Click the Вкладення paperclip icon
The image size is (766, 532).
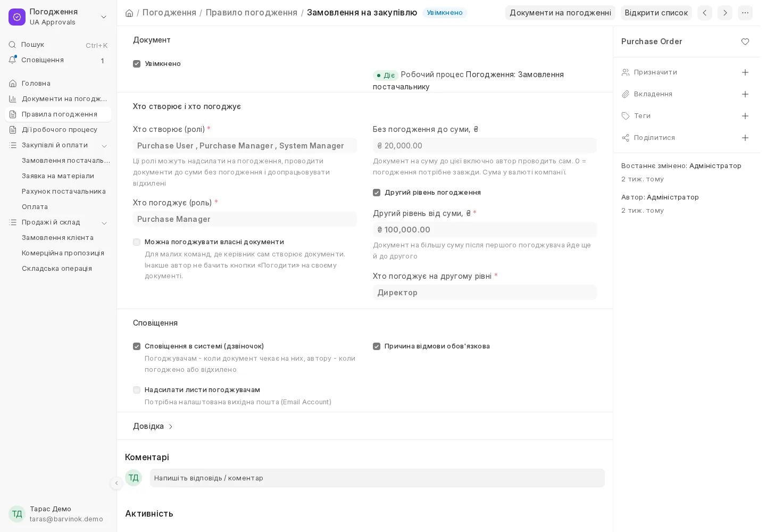tap(626, 94)
